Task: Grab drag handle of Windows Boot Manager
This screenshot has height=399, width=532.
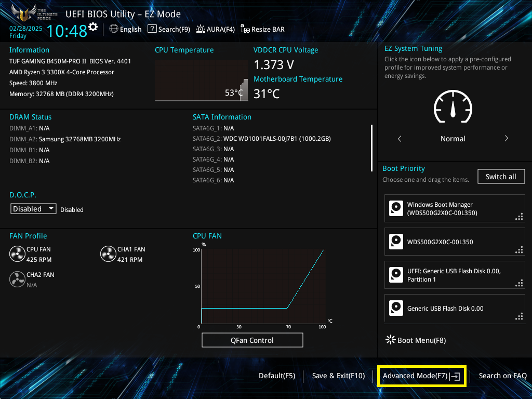Action: coord(519,217)
